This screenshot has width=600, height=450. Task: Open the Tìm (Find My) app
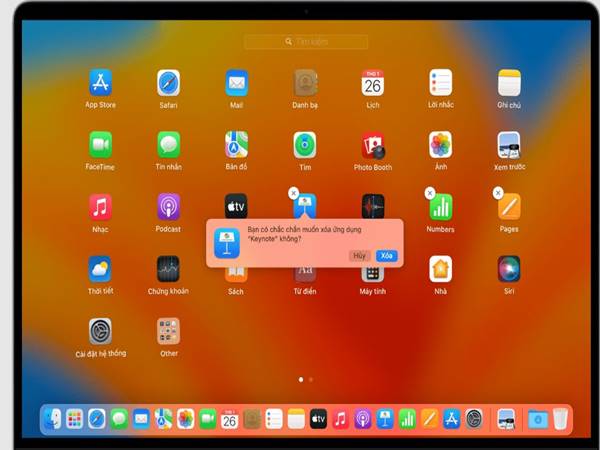tap(305, 145)
